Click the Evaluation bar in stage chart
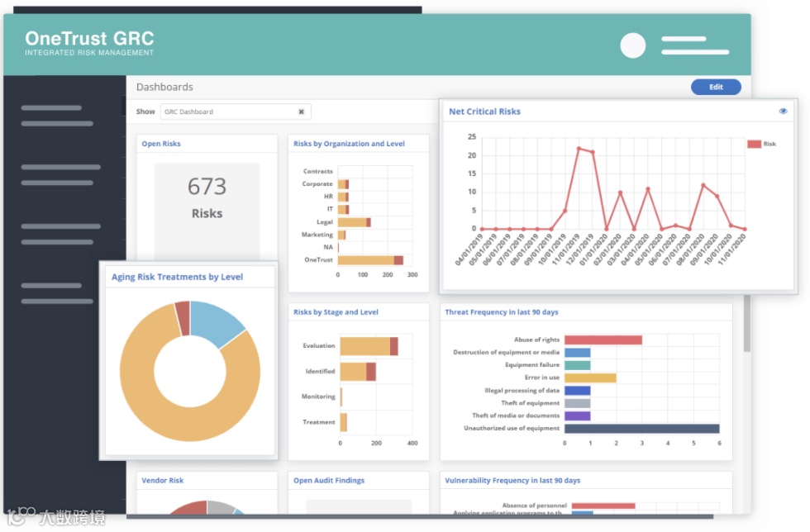This screenshot has width=810, height=532. tap(369, 346)
